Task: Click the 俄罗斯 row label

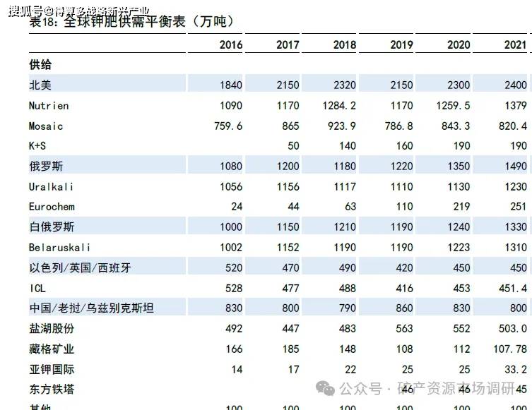Action: [x=46, y=166]
